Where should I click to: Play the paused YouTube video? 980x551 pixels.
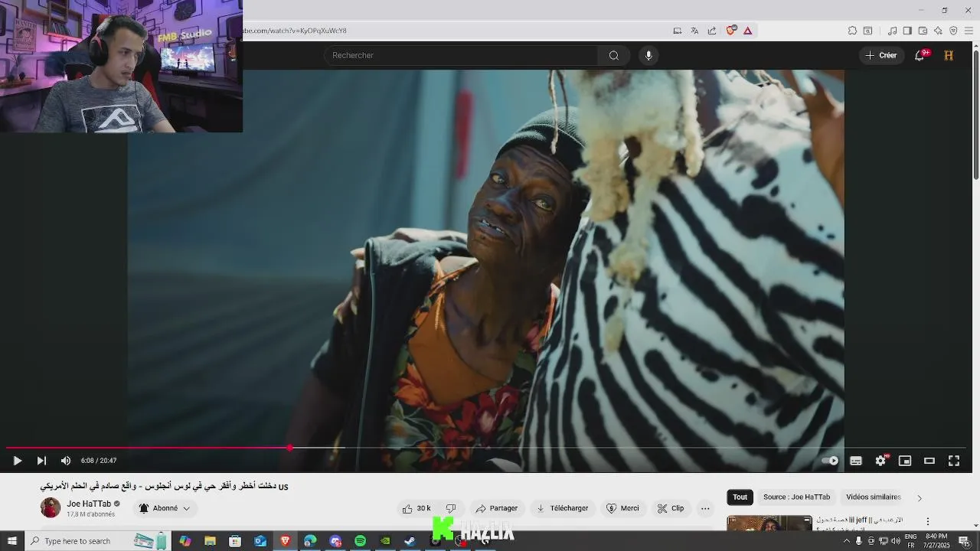17,461
